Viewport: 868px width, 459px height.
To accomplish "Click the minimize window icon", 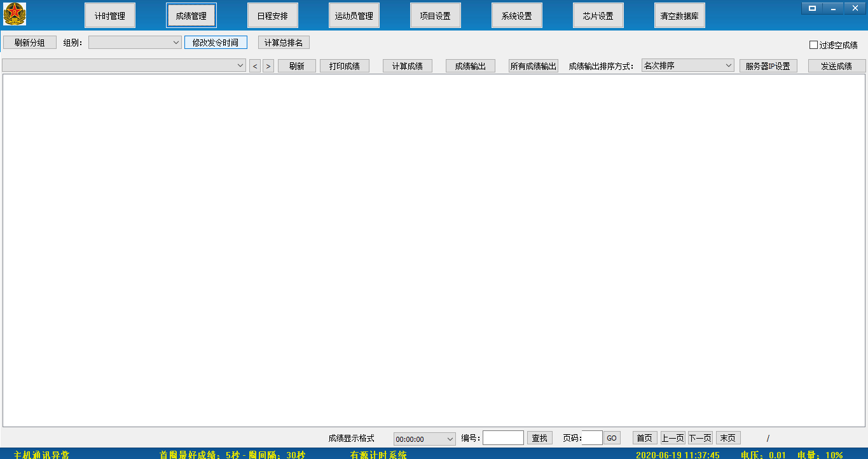I will click(833, 8).
